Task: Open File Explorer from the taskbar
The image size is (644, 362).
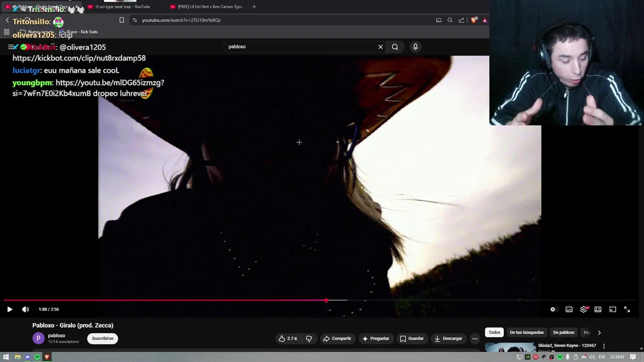Action: pyautogui.click(x=18, y=357)
